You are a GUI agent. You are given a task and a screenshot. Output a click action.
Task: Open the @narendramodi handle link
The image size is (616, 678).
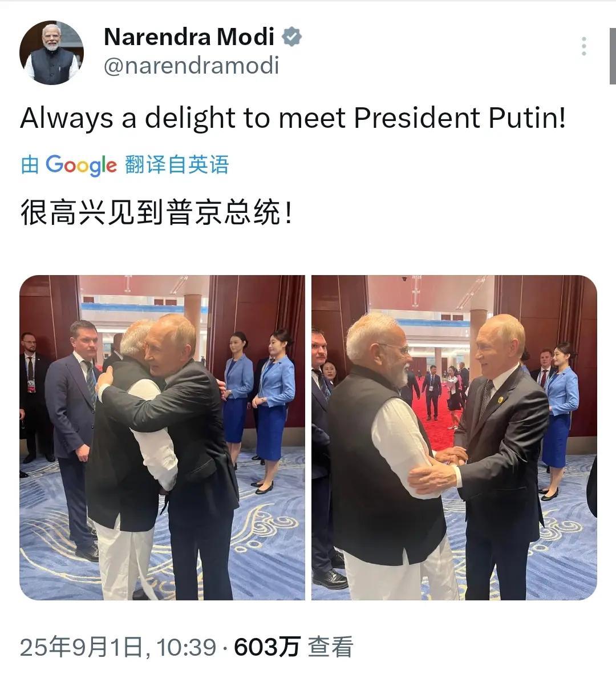[192, 66]
